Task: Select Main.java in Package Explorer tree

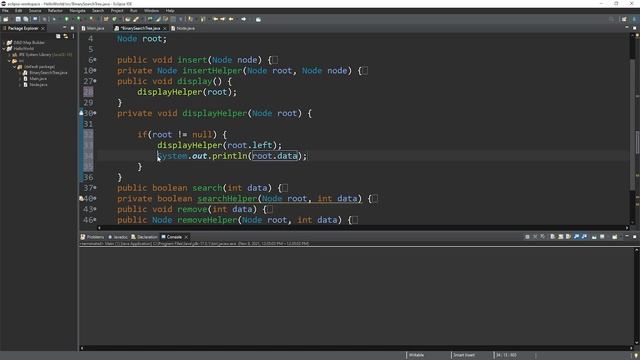Action: 35,79
